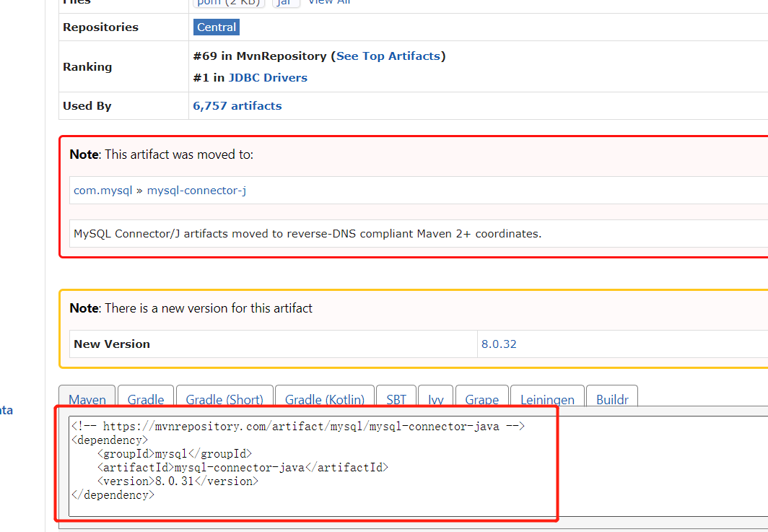
Task: Switch to the Gradle (Kotlin) tab
Action: point(325,398)
